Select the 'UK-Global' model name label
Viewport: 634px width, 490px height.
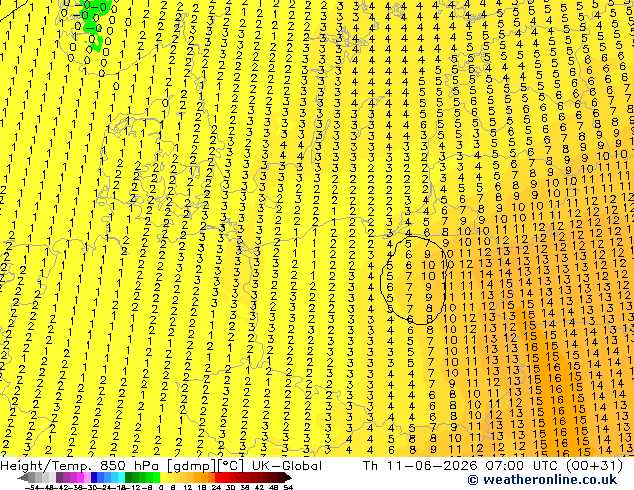(287, 466)
